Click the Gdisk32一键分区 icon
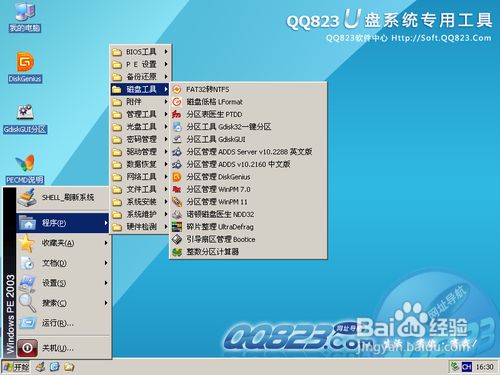Screen dimensions: 500x375 click(x=177, y=127)
